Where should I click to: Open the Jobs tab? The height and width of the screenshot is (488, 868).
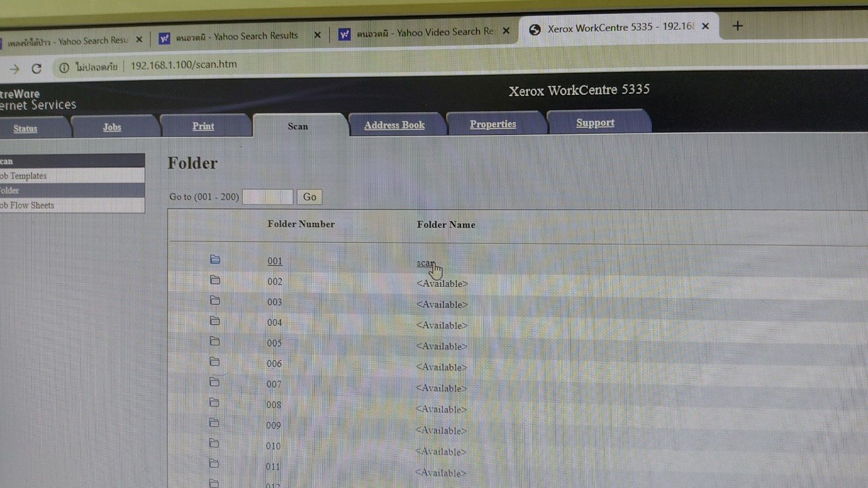click(112, 127)
